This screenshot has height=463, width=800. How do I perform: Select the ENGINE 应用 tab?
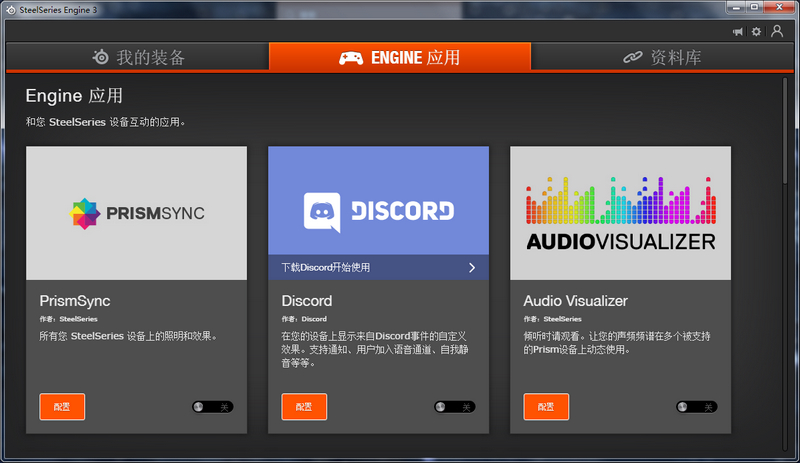point(400,57)
